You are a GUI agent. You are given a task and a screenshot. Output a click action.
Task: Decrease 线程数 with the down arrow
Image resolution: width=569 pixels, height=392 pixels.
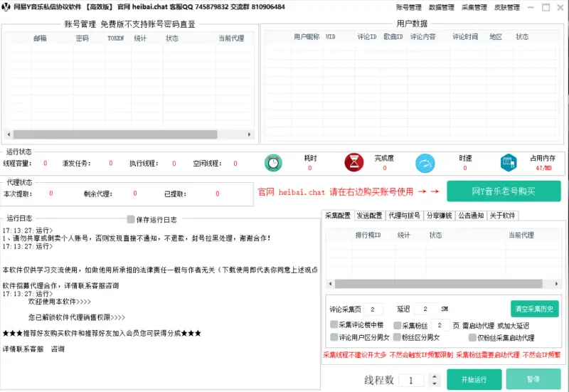tap(435, 383)
